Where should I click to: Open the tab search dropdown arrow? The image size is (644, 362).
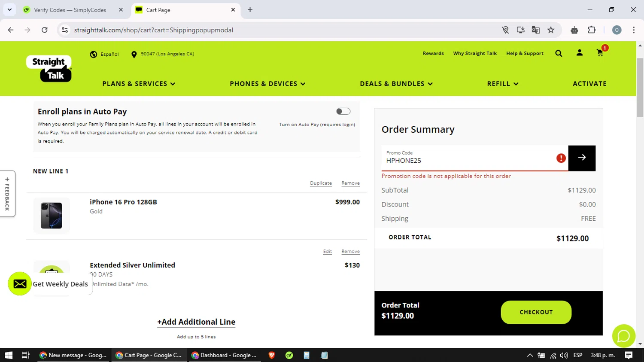(9, 9)
